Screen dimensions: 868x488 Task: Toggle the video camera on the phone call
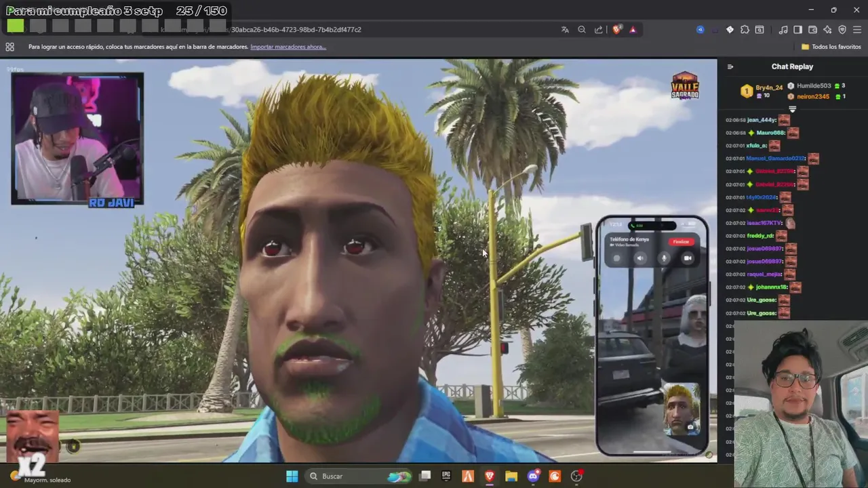coord(688,258)
